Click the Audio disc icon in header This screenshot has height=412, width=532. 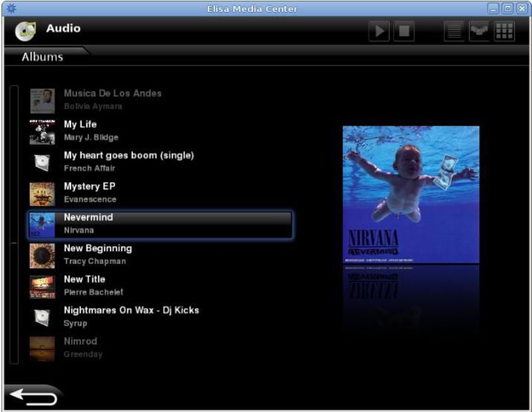pyautogui.click(x=25, y=31)
